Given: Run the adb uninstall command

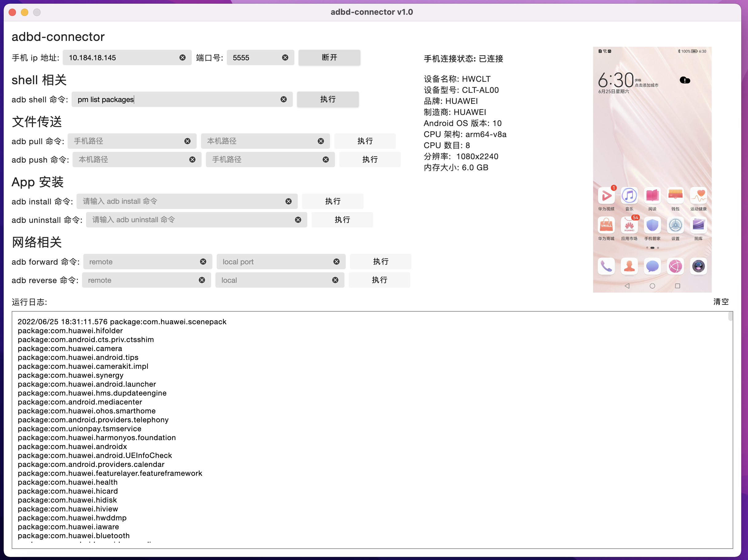Looking at the screenshot, I should (x=342, y=220).
